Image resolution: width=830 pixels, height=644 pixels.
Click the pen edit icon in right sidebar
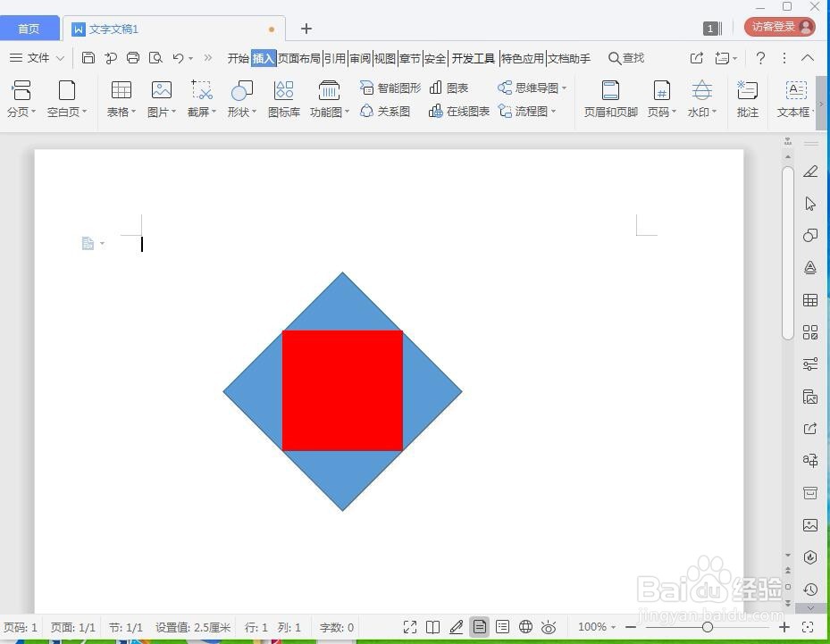(x=809, y=171)
